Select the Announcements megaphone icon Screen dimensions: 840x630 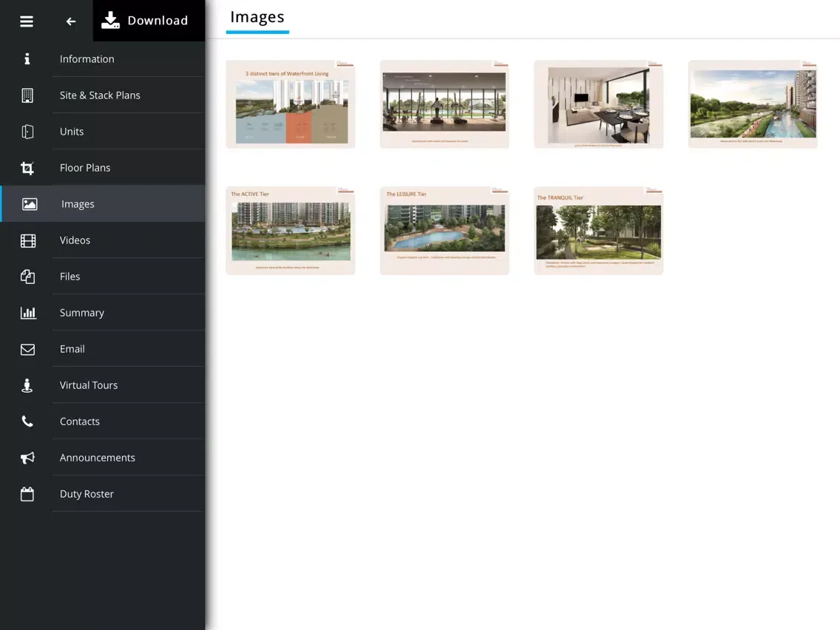tap(27, 458)
